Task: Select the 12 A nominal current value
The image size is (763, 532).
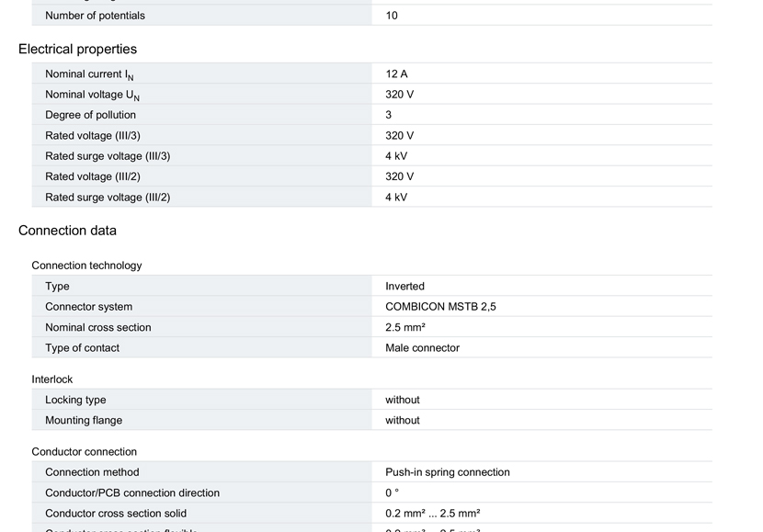Action: [396, 74]
